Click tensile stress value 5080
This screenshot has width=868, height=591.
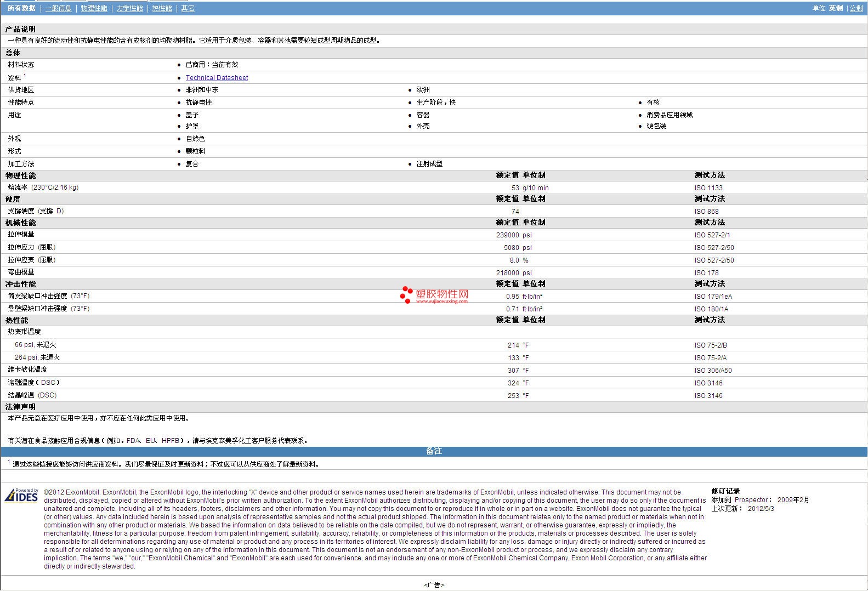pyautogui.click(x=512, y=248)
